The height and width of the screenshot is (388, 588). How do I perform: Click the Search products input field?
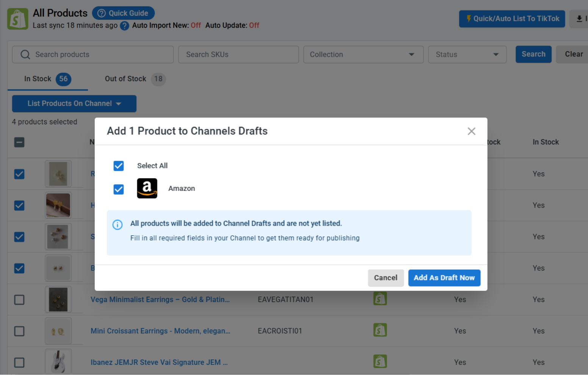coord(93,55)
